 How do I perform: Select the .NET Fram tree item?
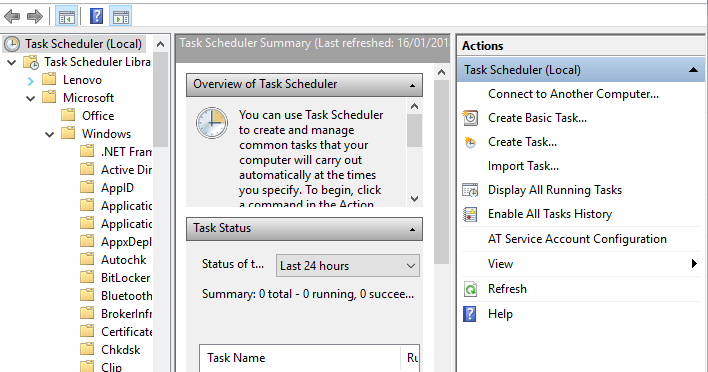pos(126,152)
